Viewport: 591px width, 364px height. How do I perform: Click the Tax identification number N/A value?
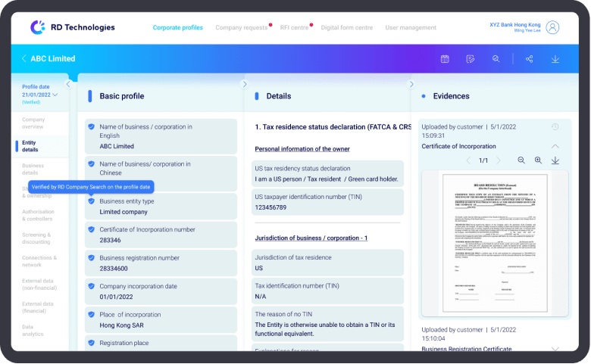261,296
